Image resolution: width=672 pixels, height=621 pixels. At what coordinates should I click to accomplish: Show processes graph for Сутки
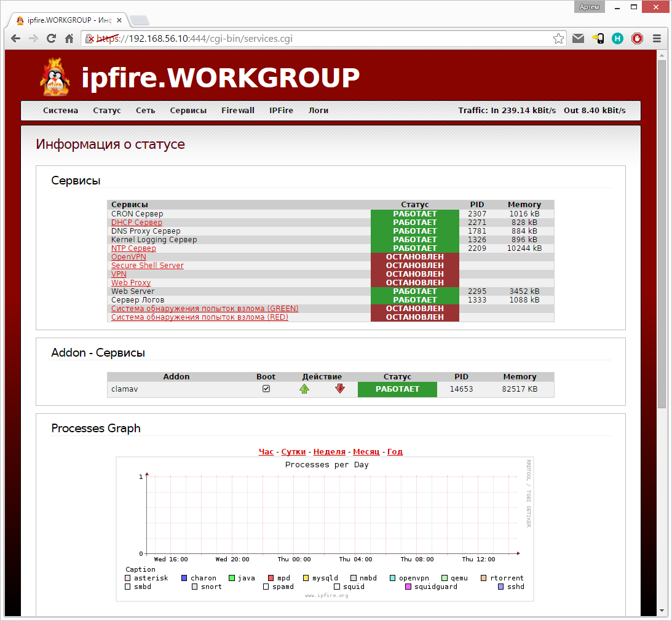pyautogui.click(x=293, y=452)
